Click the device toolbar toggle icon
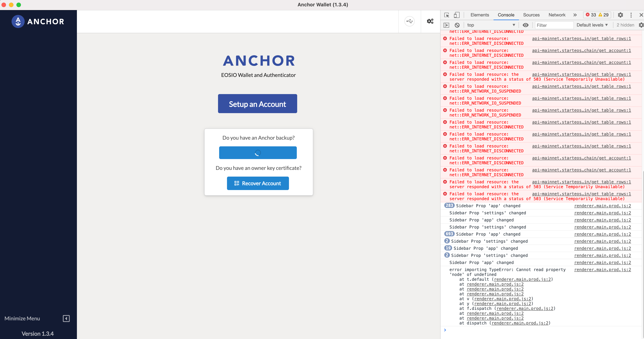This screenshot has width=644, height=339. coord(457,15)
